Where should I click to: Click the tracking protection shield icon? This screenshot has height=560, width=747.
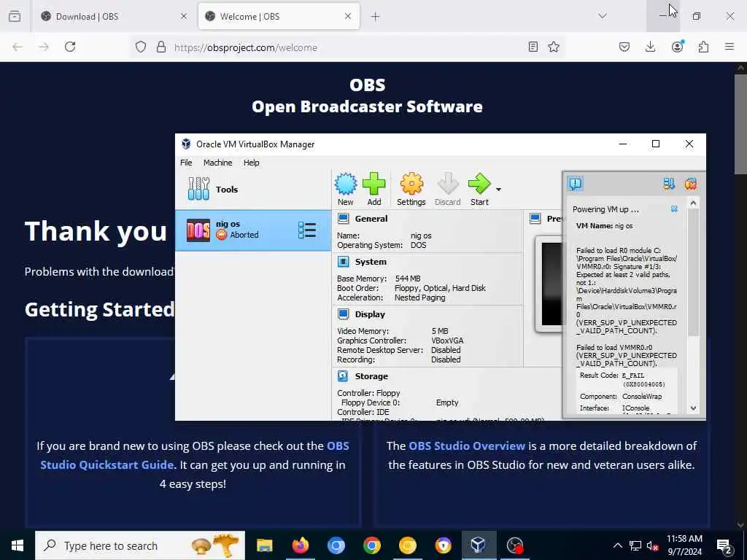[x=141, y=47]
